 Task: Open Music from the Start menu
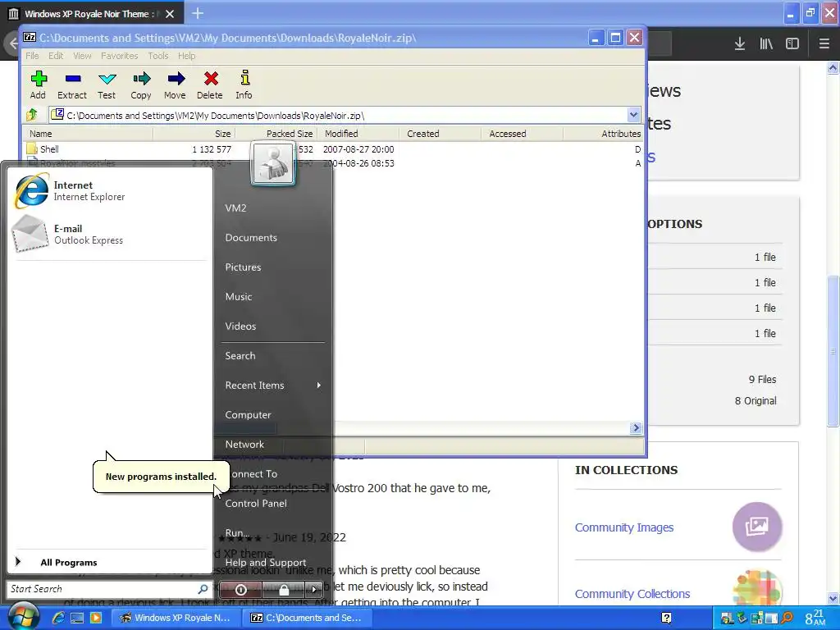[x=239, y=296]
